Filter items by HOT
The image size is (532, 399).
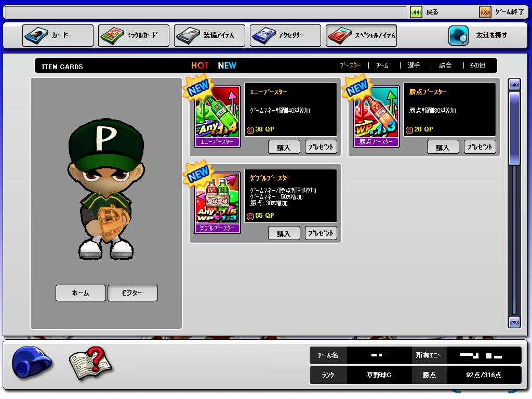click(200, 65)
